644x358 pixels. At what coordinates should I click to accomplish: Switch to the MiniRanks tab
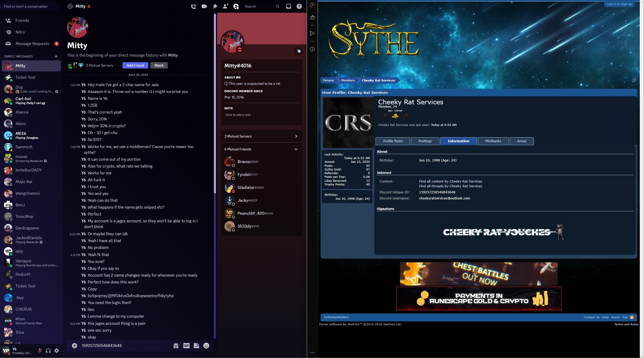click(493, 141)
